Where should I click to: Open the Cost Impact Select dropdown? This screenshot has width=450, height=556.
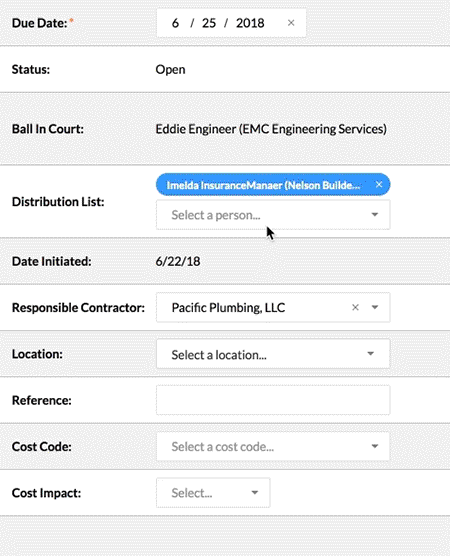tap(213, 493)
